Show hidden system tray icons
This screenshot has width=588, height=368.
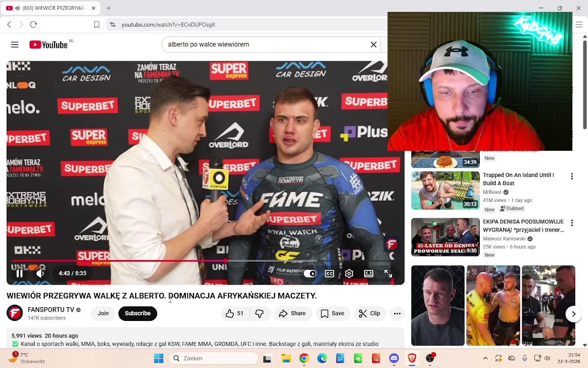click(x=485, y=358)
